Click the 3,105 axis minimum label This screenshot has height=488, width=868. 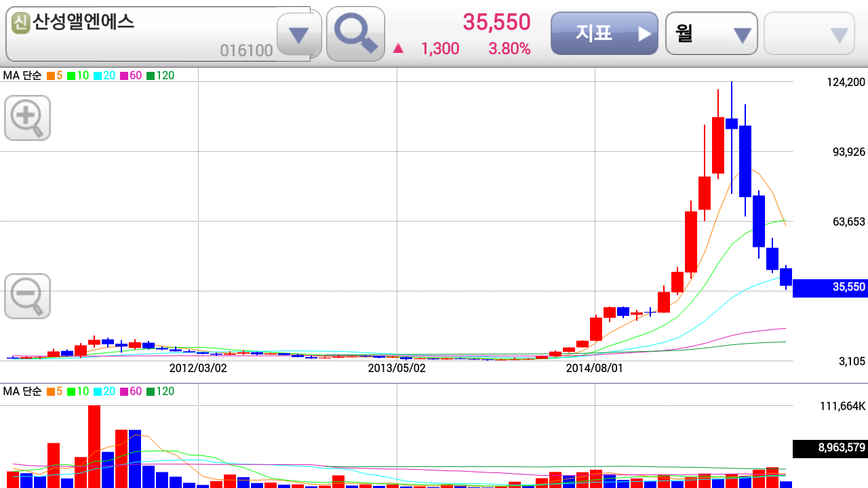click(852, 362)
